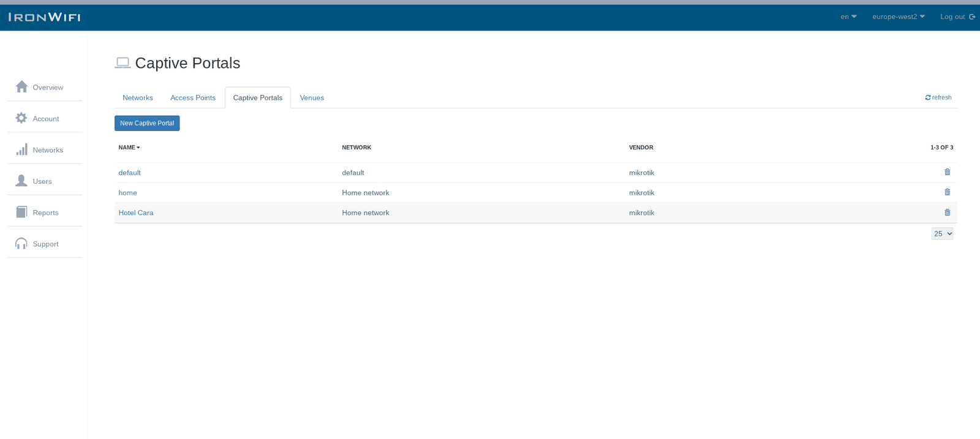Image resolution: width=980 pixels, height=439 pixels.
Task: Open the Hotel Cara portal link
Action: 136,213
